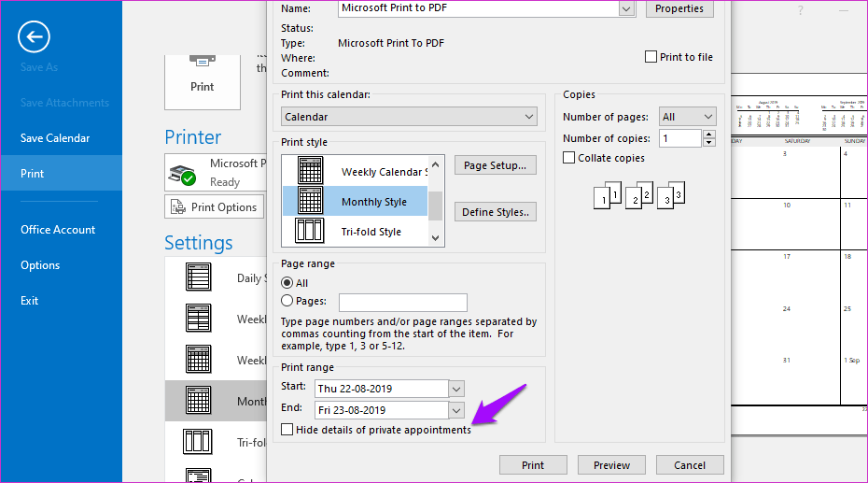
Task: Increase number of copies spinner
Action: tap(709, 134)
